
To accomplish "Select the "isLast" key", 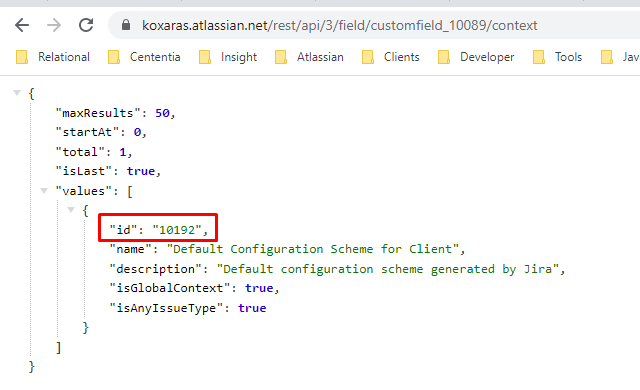I will click(84, 171).
